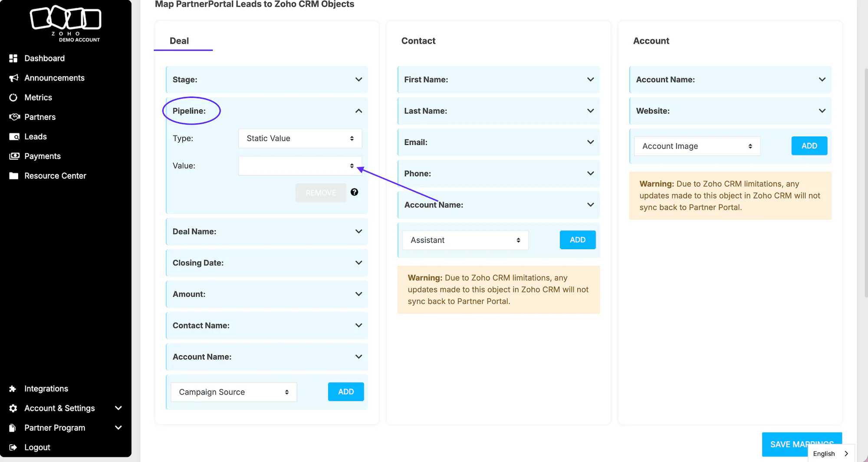Click the Partner Program document icon
Image resolution: width=868 pixels, height=462 pixels.
point(13,428)
